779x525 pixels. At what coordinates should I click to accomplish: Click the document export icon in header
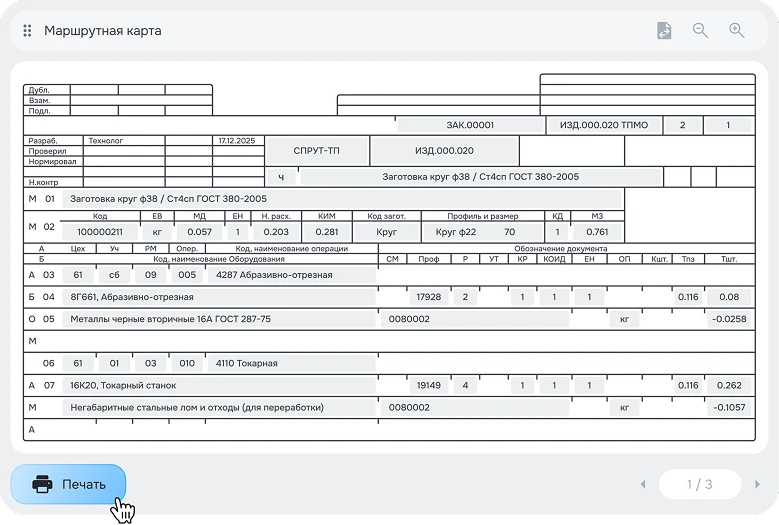(663, 31)
